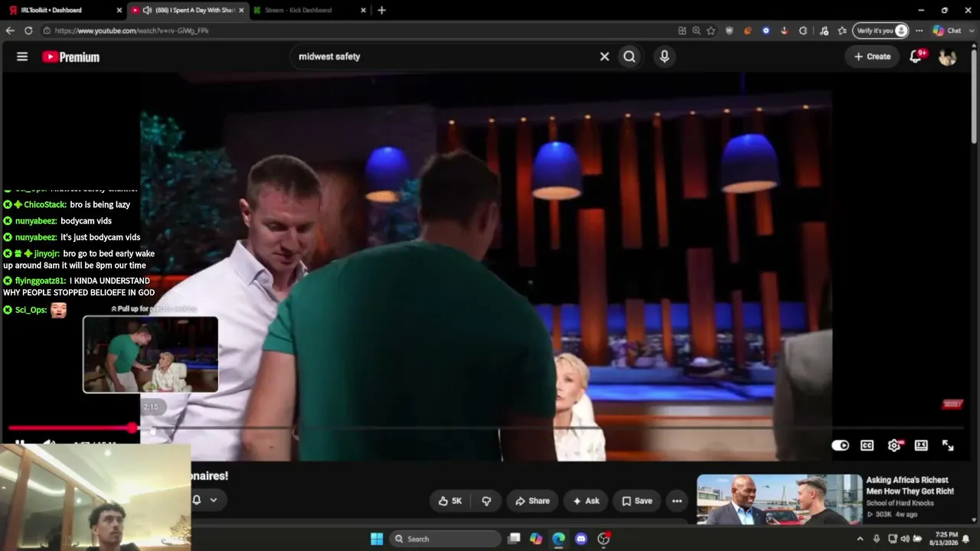Image resolution: width=980 pixels, height=551 pixels.
Task: Open a new browser tab
Action: (x=381, y=10)
